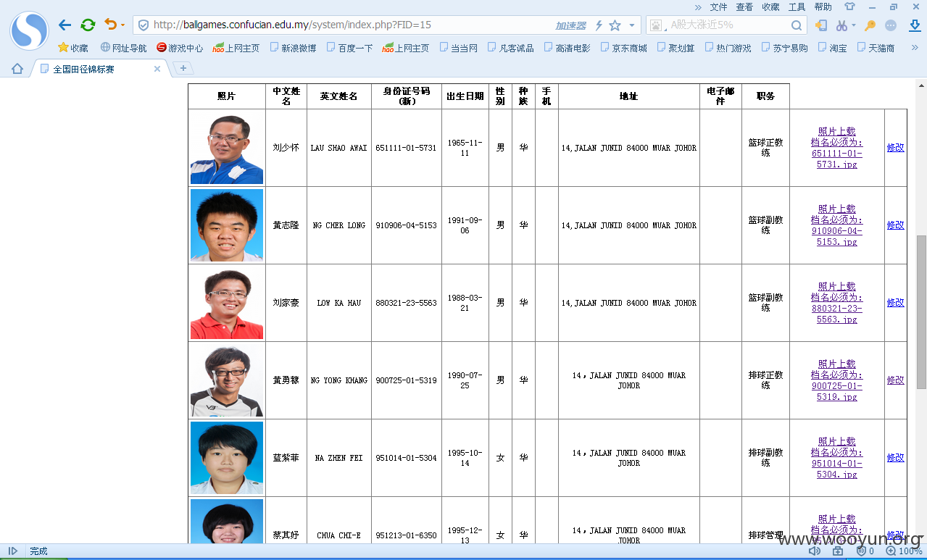Click the lightning speed-mode icon
The height and width of the screenshot is (560, 927).
(x=599, y=25)
